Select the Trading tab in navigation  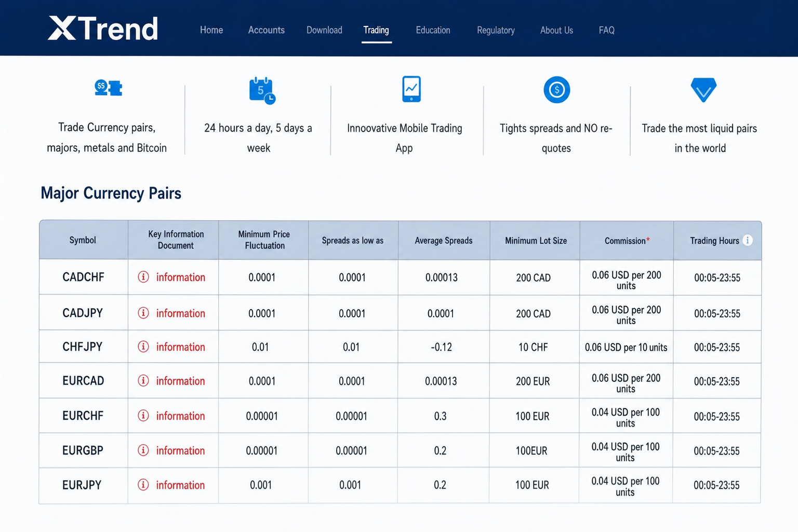[376, 30]
